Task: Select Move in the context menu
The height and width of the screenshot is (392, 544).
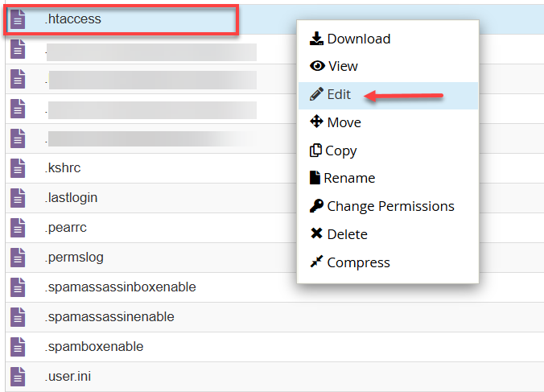Action: coord(344,122)
